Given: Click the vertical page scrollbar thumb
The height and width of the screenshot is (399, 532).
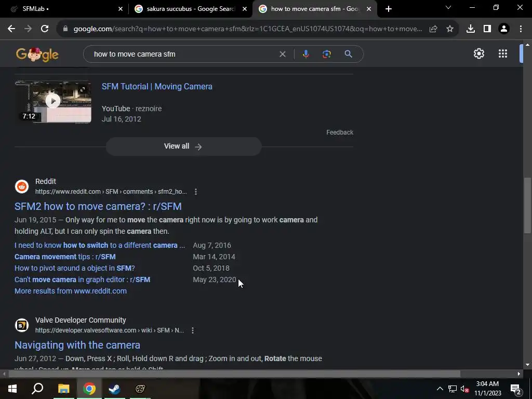Looking at the screenshot, I should pos(527,205).
